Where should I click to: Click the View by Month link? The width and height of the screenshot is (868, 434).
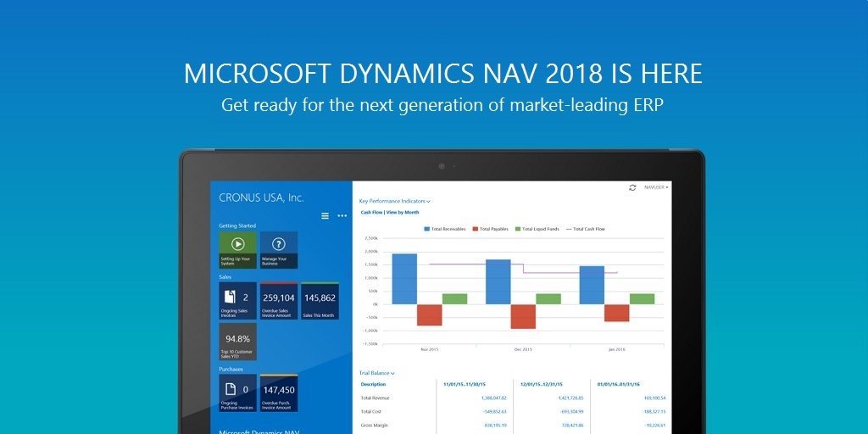pyautogui.click(x=403, y=213)
